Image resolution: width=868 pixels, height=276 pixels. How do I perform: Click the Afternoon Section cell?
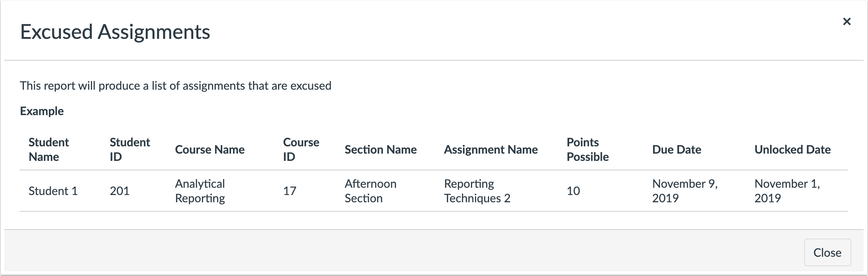coord(370,191)
